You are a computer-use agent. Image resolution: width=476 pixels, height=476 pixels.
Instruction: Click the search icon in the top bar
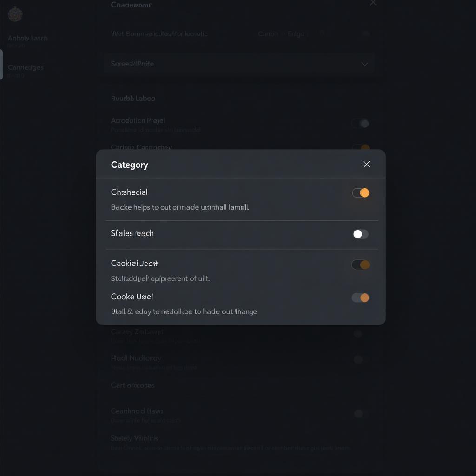point(321,34)
